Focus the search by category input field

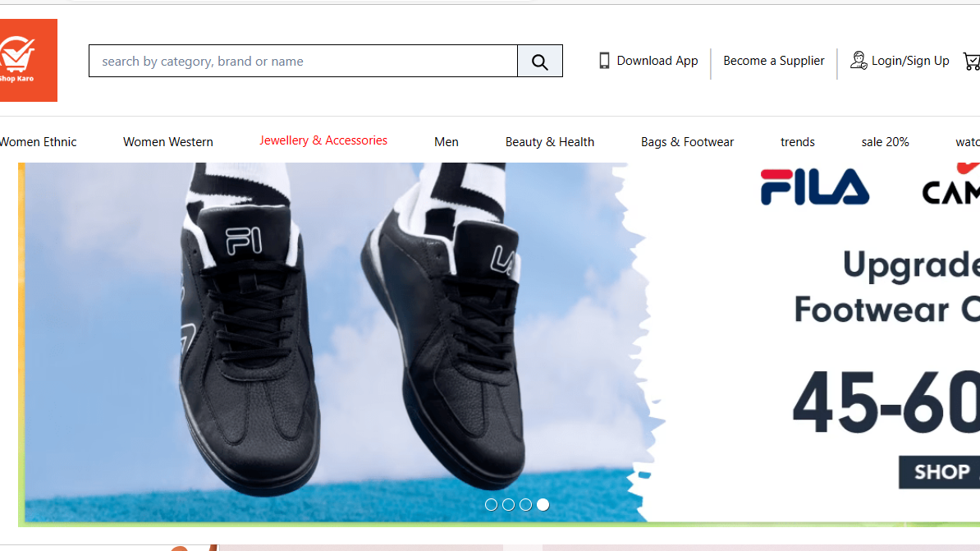point(303,62)
